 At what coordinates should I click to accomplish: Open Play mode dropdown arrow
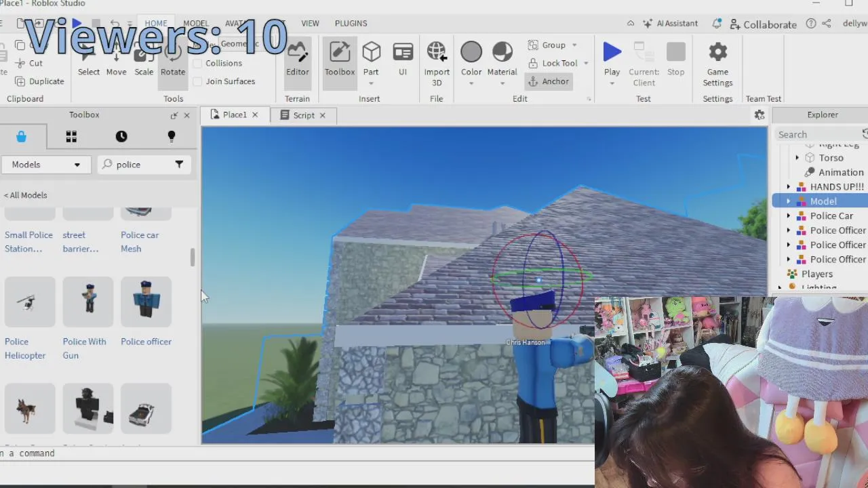coord(612,84)
